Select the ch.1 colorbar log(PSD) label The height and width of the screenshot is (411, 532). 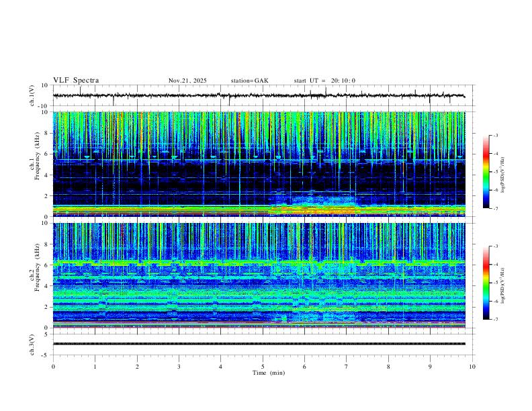[503, 175]
